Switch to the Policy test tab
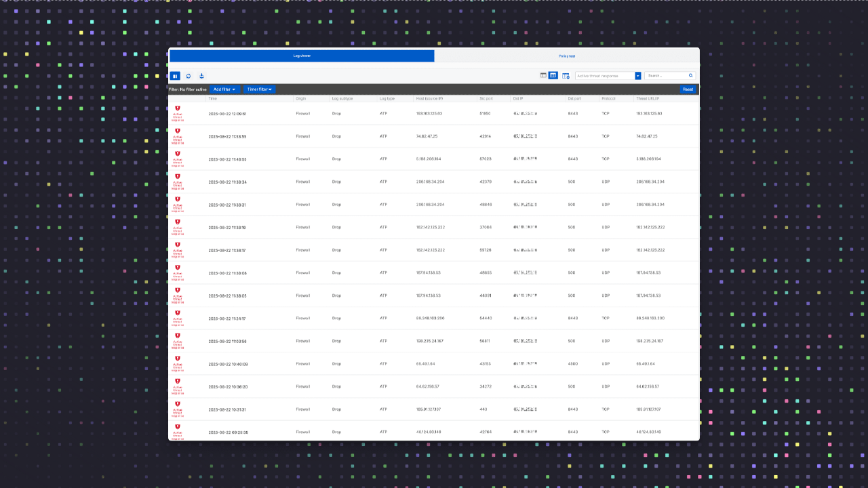 pos(567,56)
